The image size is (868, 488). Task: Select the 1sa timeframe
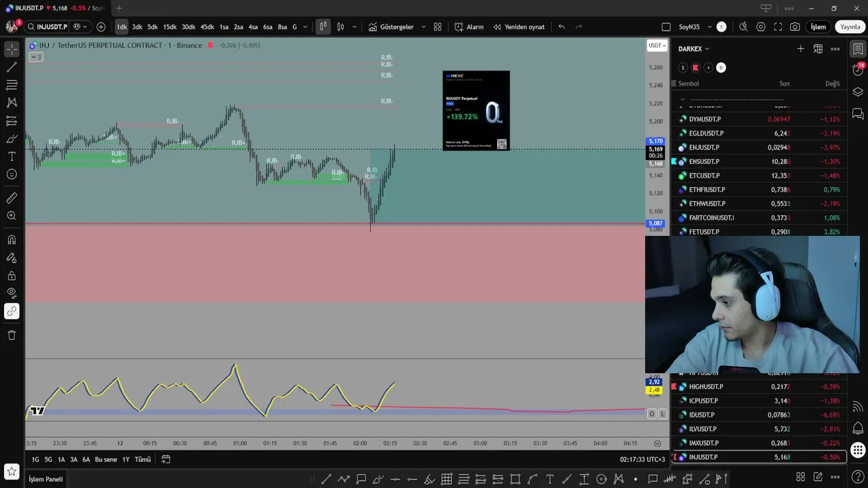pyautogui.click(x=224, y=27)
